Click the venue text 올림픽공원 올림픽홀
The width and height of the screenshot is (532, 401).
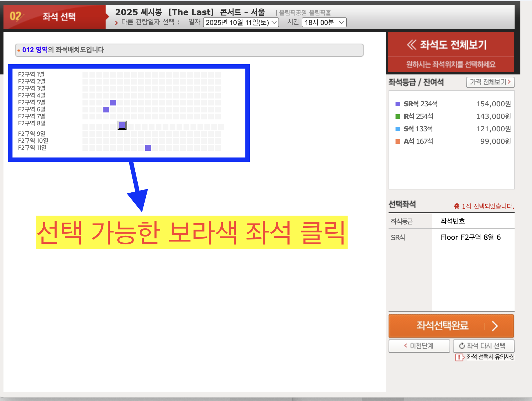click(x=305, y=12)
